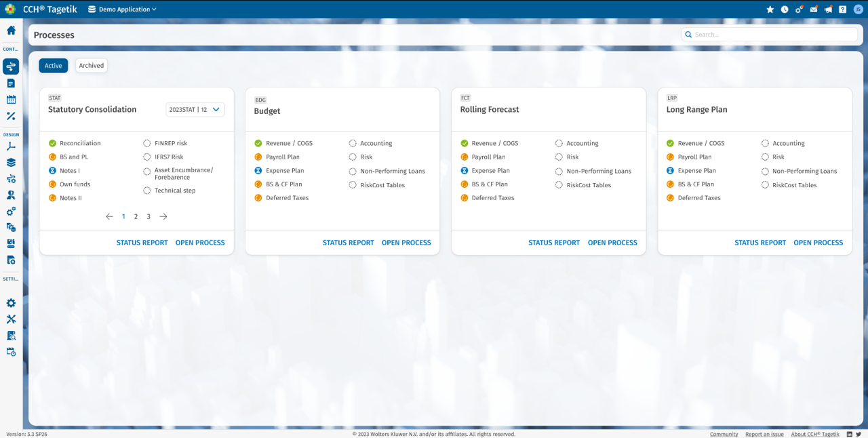Open the help question mark icon
868x438 pixels.
pos(842,9)
